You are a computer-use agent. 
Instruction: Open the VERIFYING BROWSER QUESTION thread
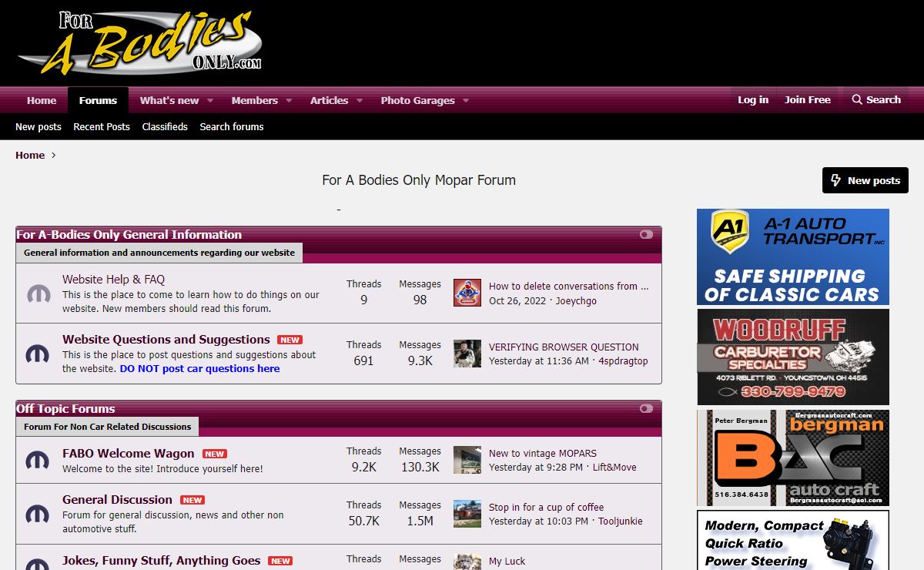[x=564, y=347]
